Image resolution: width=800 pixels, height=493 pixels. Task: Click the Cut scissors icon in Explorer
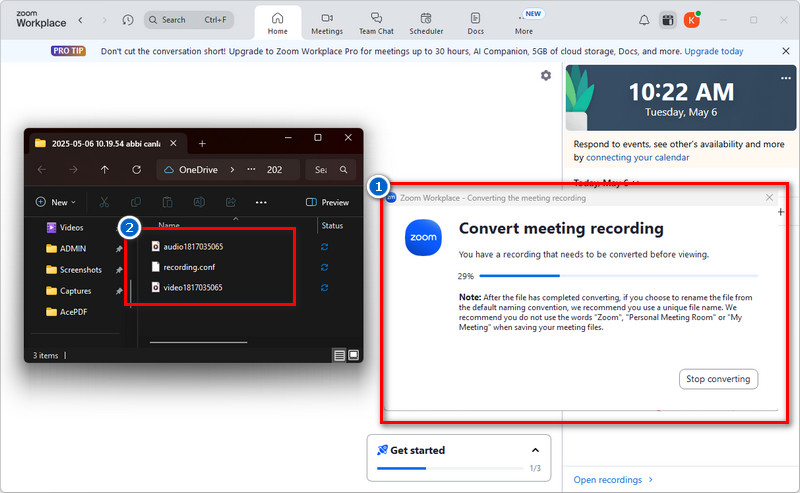tap(103, 202)
